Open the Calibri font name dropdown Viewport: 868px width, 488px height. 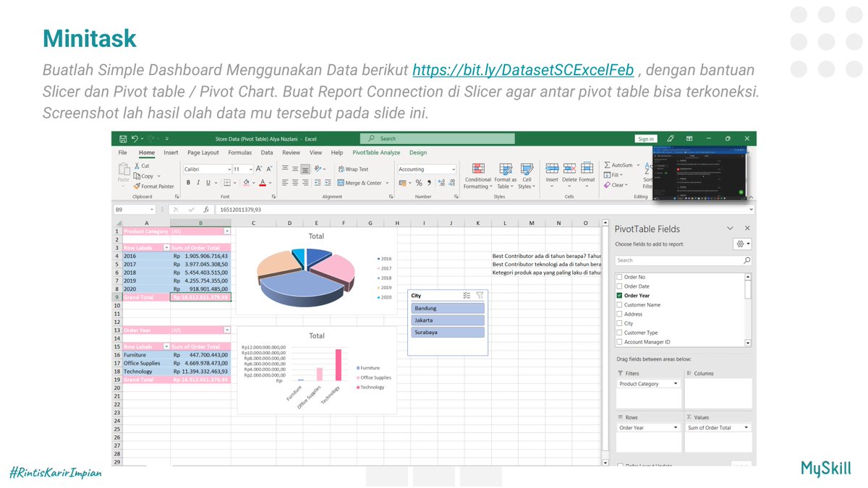229,169
